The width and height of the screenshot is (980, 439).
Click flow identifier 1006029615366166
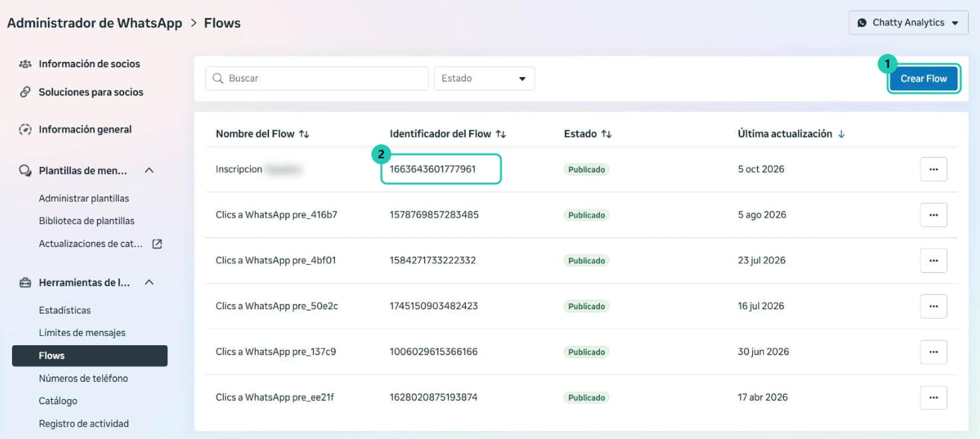coord(434,352)
